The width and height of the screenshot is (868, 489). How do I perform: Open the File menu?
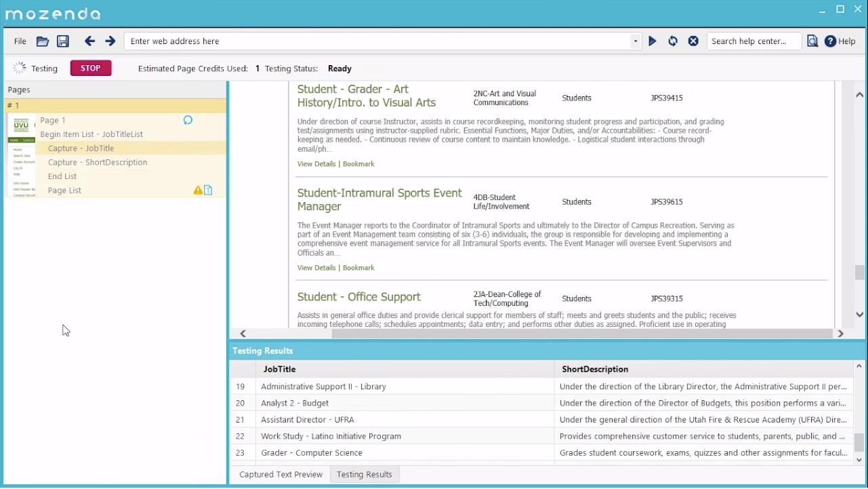tap(20, 41)
